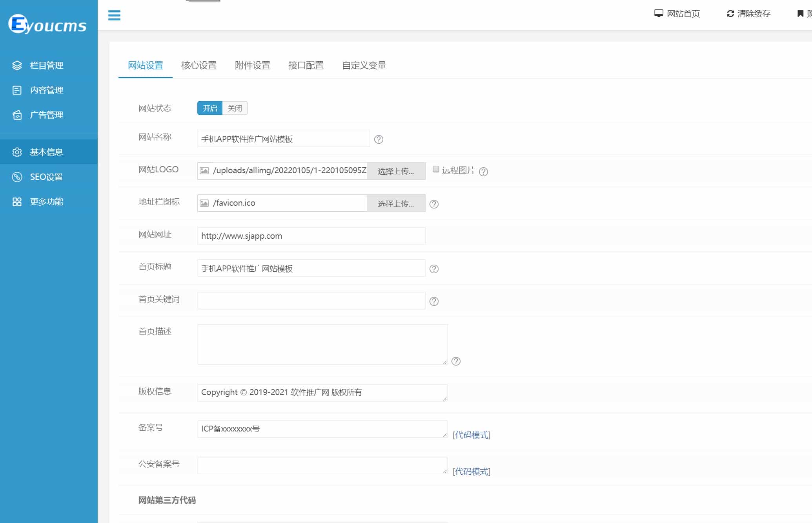Open 栏目管理 in the sidebar

[46, 66]
